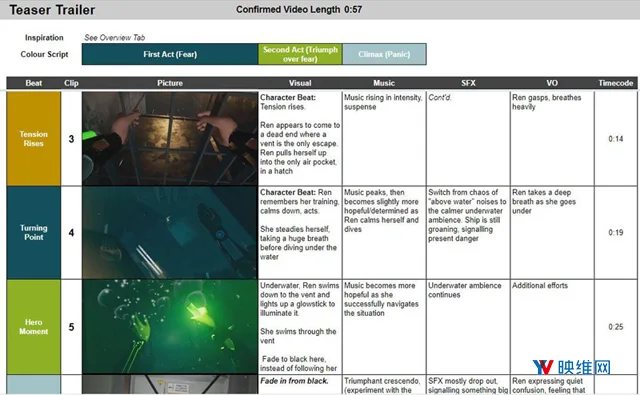The height and width of the screenshot is (395, 640).
Task: Click the 'Hero Moment' beat cell
Action: point(33,327)
